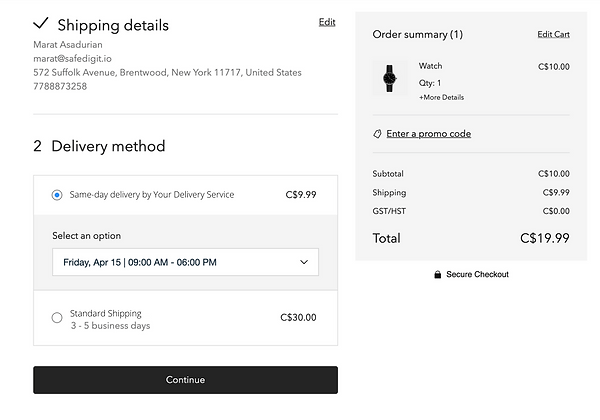This screenshot has height=420, width=600.
Task: Click the Delivery method heading
Action: point(108,146)
